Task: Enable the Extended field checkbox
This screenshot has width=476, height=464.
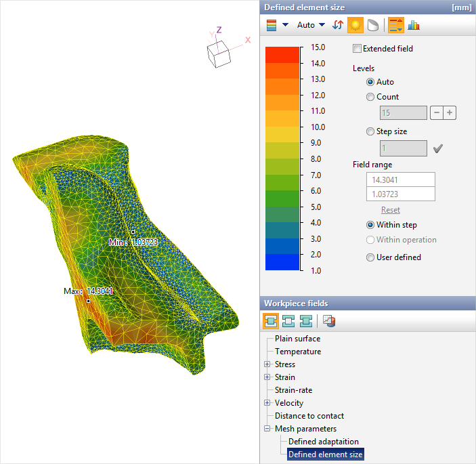Action: coord(358,49)
